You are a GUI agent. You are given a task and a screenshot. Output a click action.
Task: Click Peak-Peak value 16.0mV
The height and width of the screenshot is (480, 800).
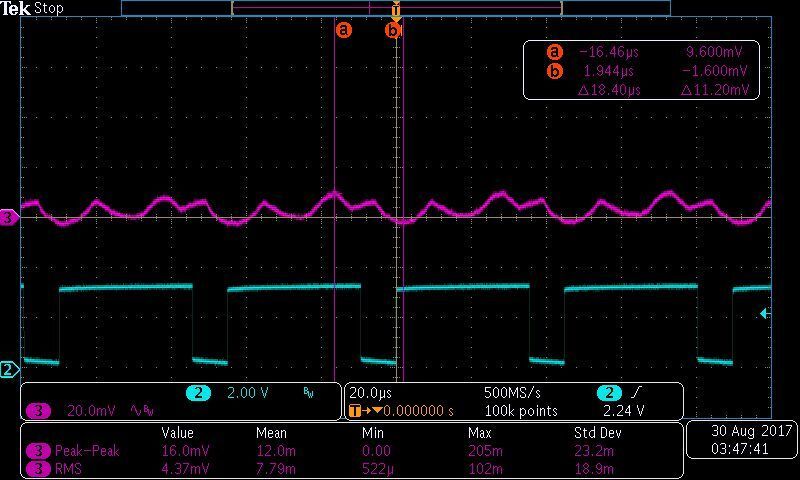pyautogui.click(x=185, y=451)
